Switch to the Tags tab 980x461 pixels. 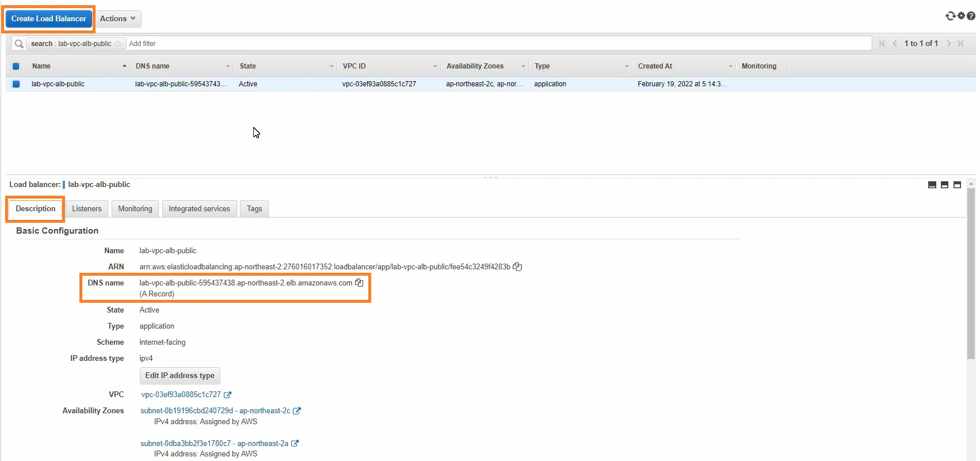pos(254,209)
